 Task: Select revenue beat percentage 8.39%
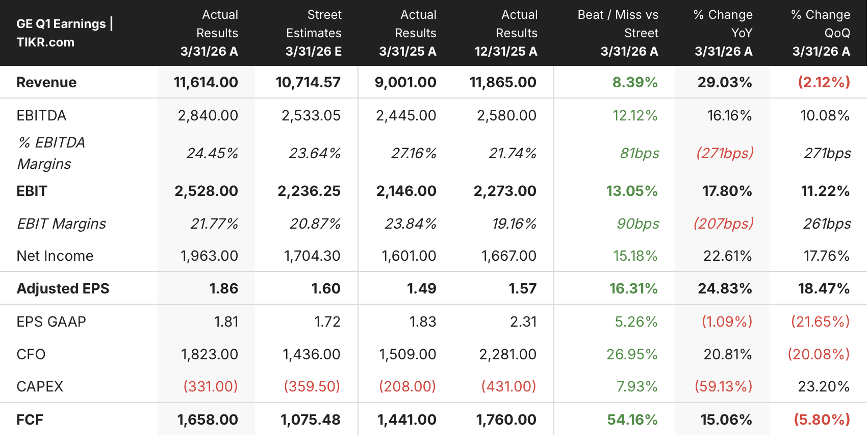(x=635, y=82)
